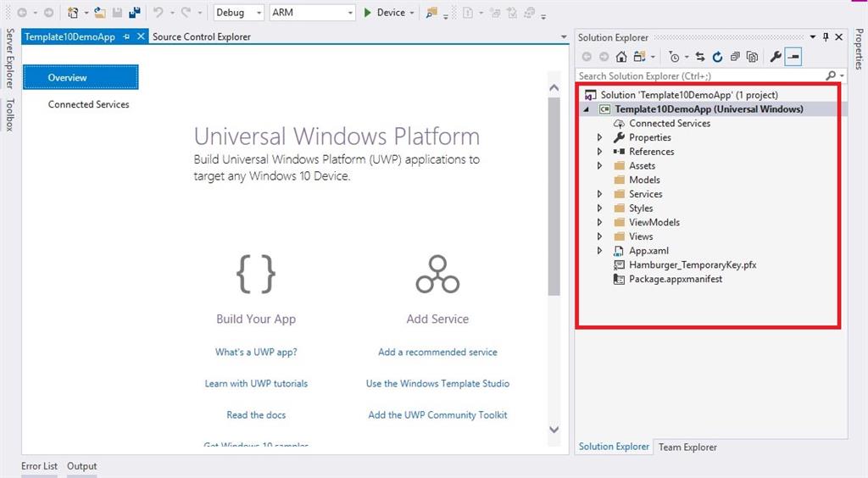The height and width of the screenshot is (478, 868).
Task: Open "Use the Windows Template Studio" link
Action: coord(438,383)
